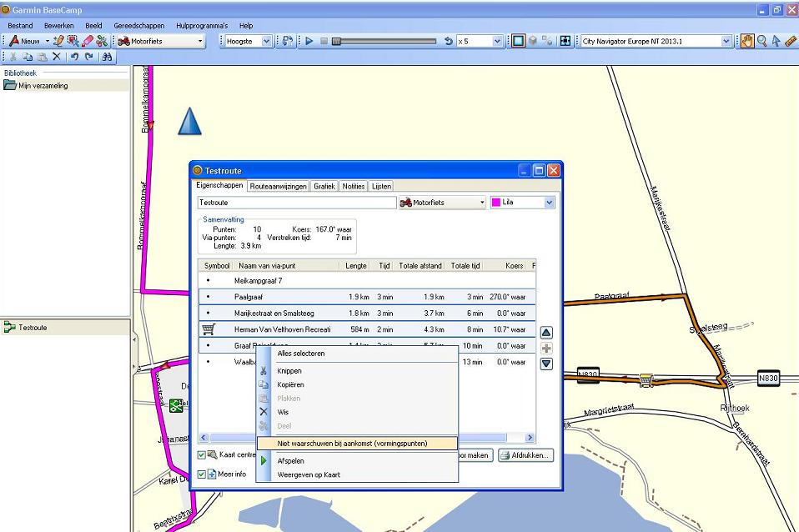Open the Help menu
Image resolution: width=799 pixels, height=532 pixels.
click(x=246, y=26)
